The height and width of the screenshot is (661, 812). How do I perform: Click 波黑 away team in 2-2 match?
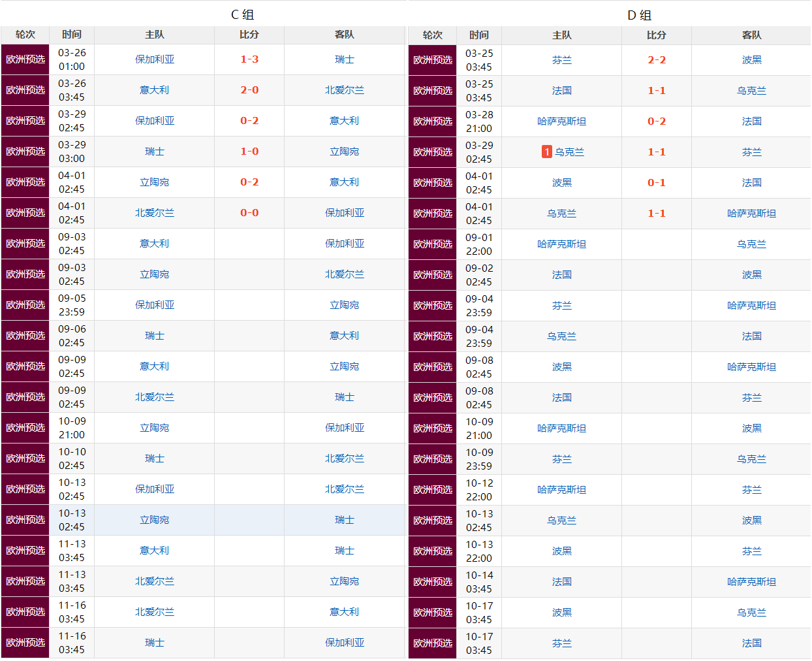point(752,60)
